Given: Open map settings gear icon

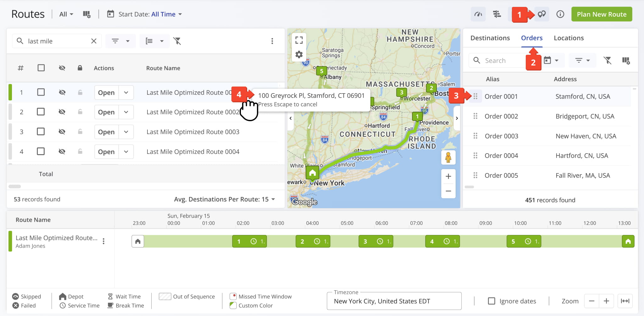Looking at the screenshot, I should [299, 54].
